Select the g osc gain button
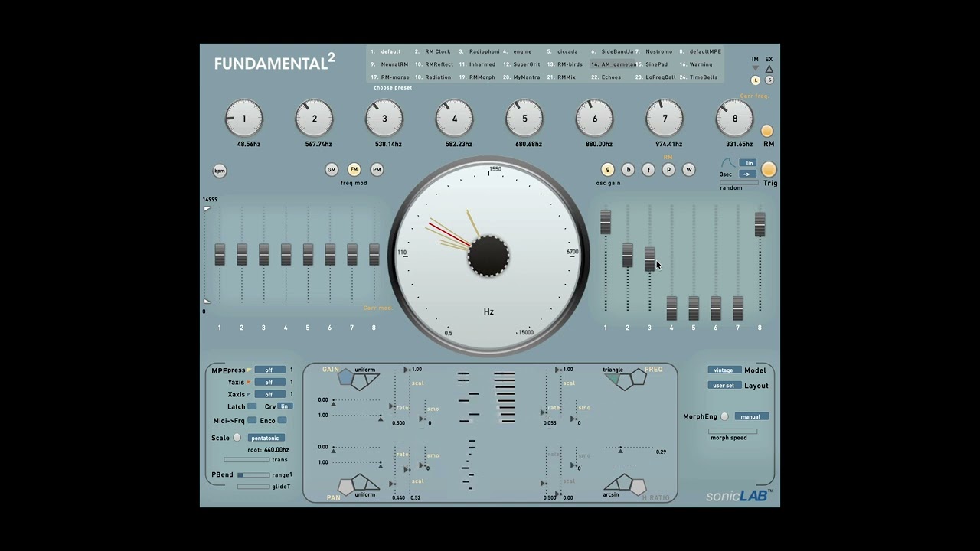 608,170
